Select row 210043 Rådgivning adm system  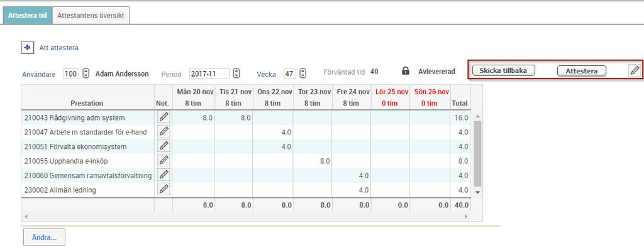point(246,117)
